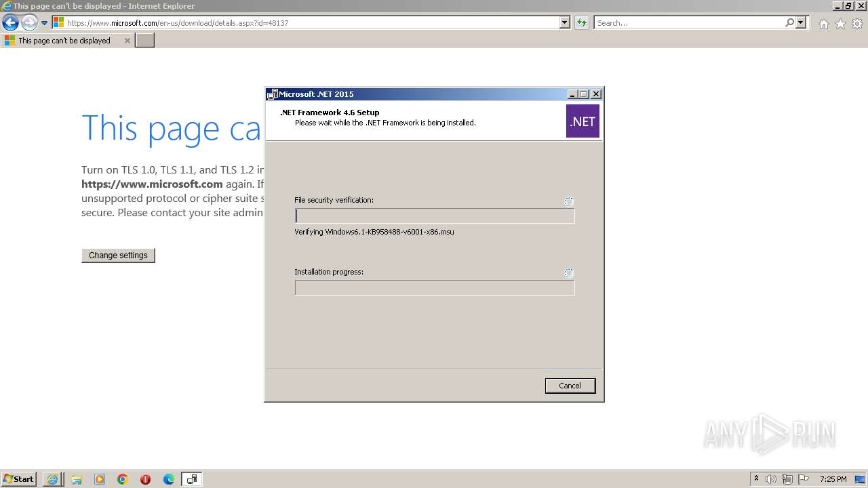Refresh the page with green arrows icon
The height and width of the screenshot is (488, 868).
[x=581, y=23]
